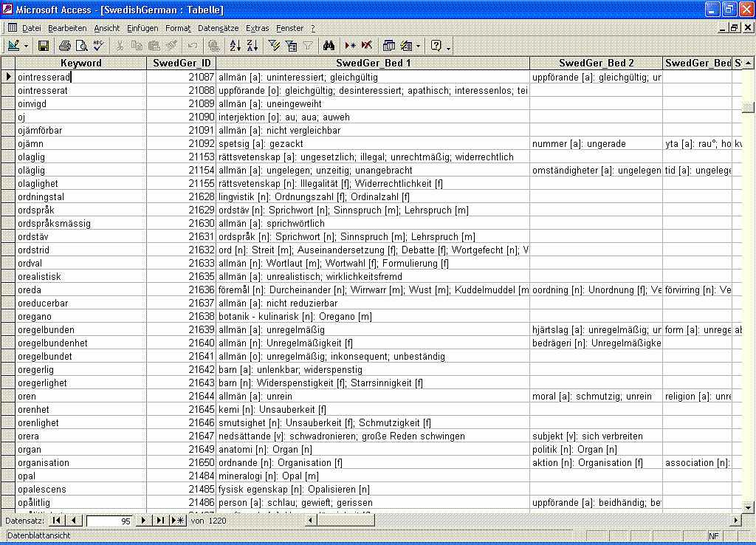756x545 pixels.
Task: Sort records descending Z to A
Action: (252, 46)
